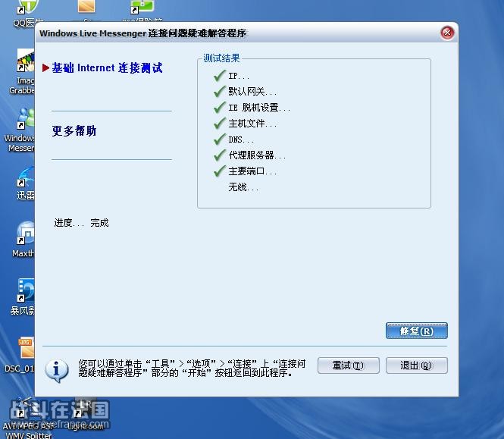Click the 无线... result text
The width and height of the screenshot is (504, 439).
coord(243,187)
